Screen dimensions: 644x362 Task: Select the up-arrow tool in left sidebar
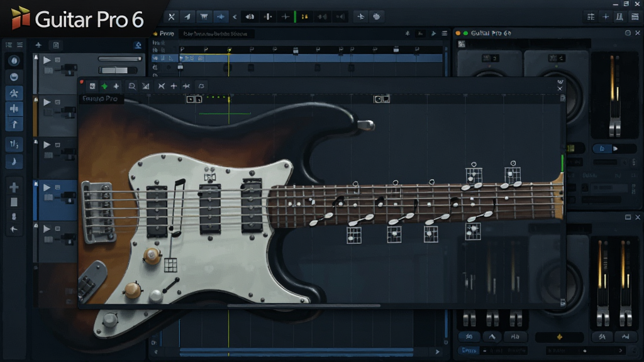(x=14, y=124)
